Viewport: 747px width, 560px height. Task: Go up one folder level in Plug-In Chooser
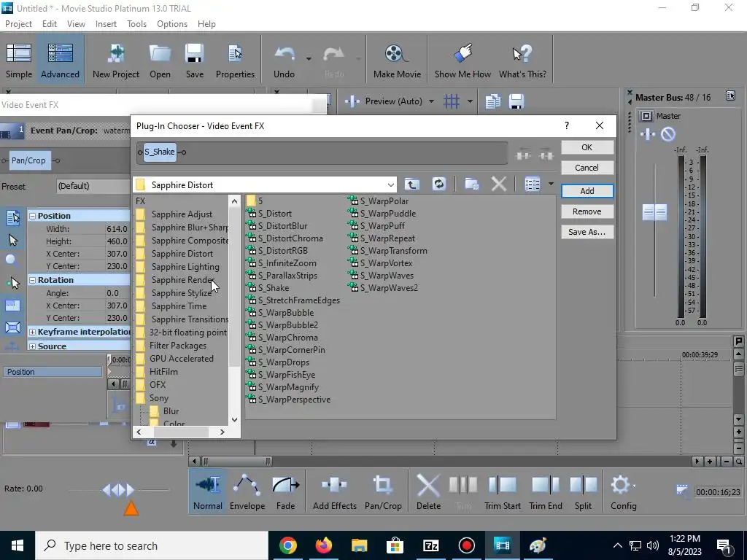(412, 184)
